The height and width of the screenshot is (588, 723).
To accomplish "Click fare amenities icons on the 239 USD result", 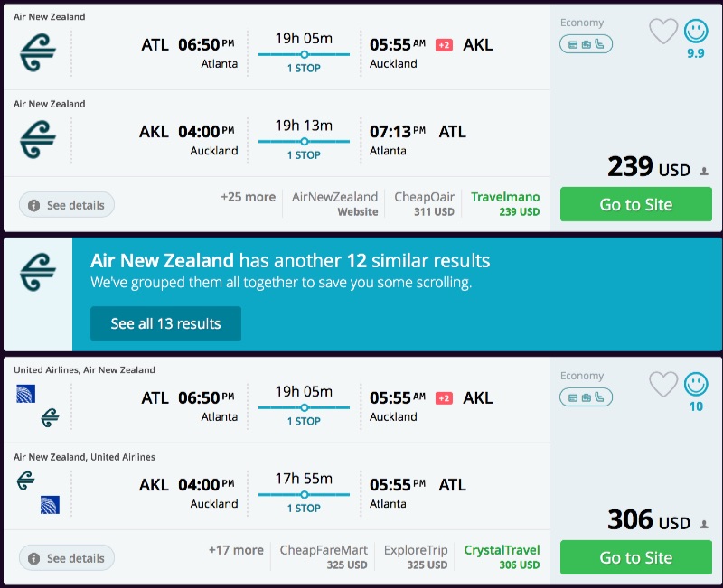I will point(586,43).
